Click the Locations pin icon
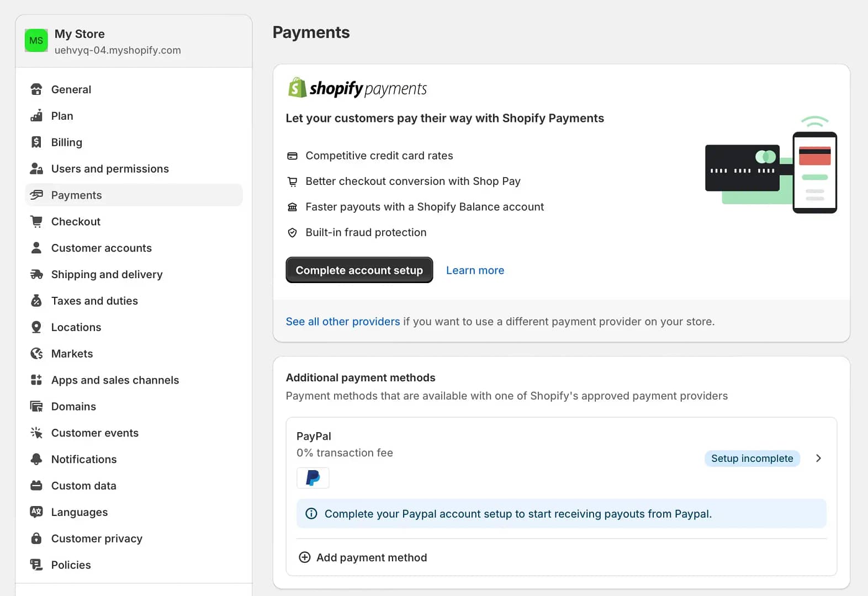This screenshot has width=868, height=596. pyautogui.click(x=36, y=327)
